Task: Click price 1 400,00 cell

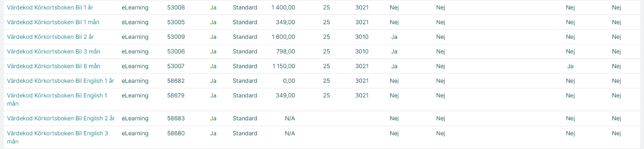Action: (283, 7)
